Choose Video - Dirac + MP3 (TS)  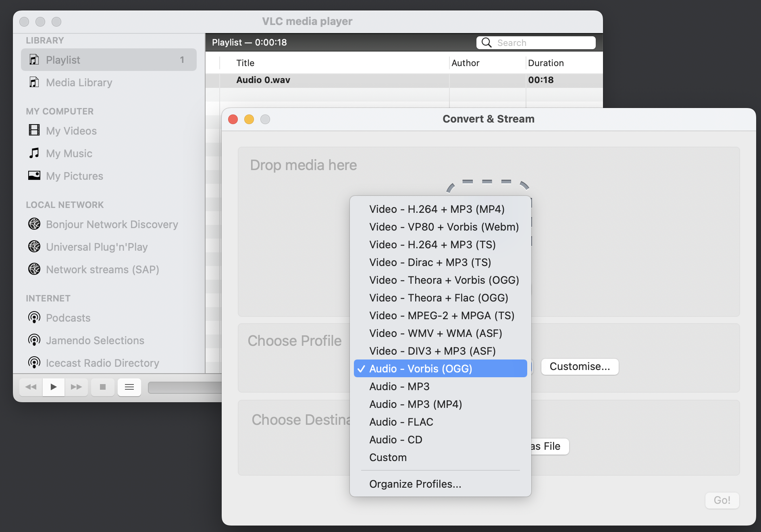coord(441,262)
